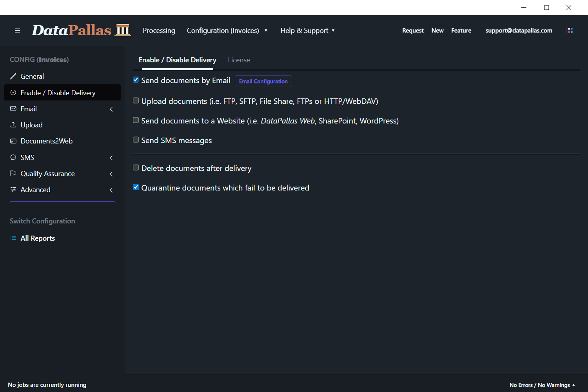Uncheck Quarantine documents which fail delivery
Viewport: 588px width, 392px height.
pos(136,187)
